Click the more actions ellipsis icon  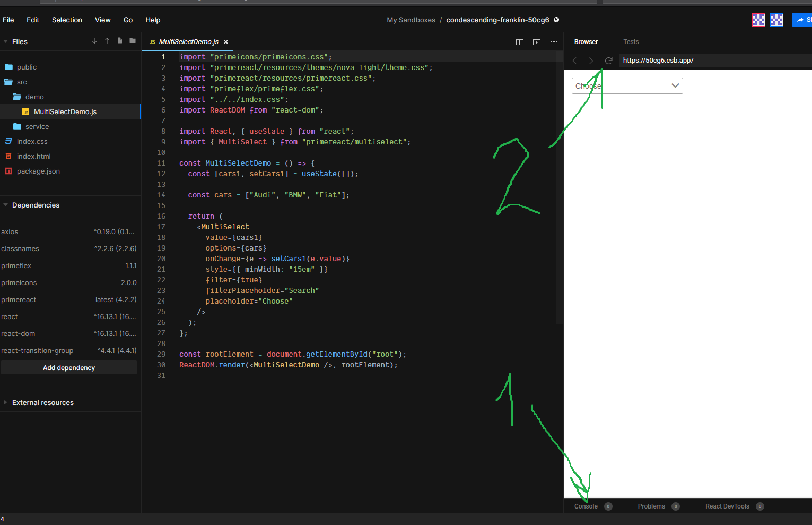(x=554, y=41)
